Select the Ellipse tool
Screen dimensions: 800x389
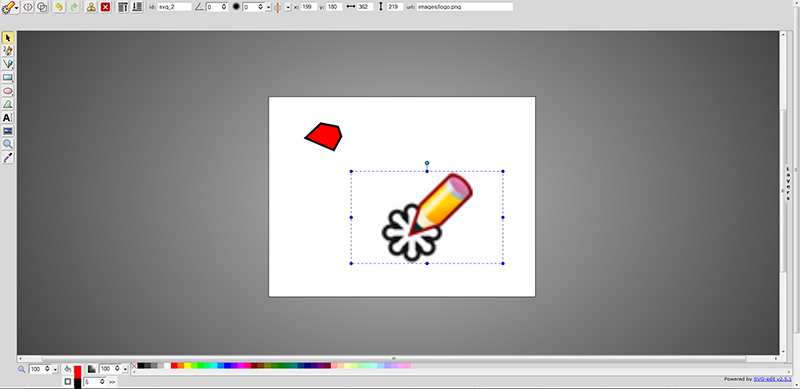pyautogui.click(x=8, y=91)
